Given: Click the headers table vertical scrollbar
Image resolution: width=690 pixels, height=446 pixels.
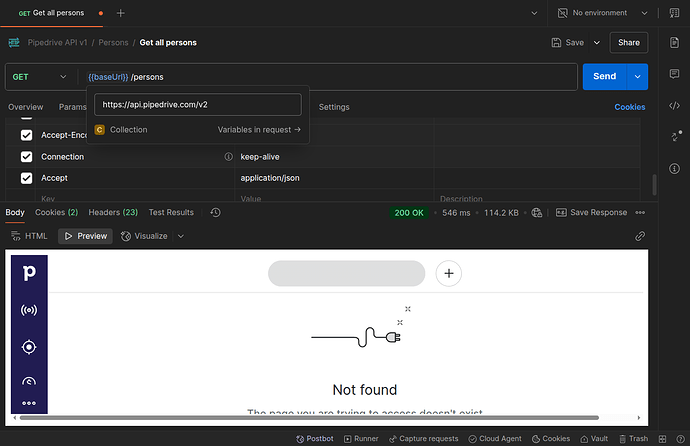Looking at the screenshot, I should click(654, 185).
